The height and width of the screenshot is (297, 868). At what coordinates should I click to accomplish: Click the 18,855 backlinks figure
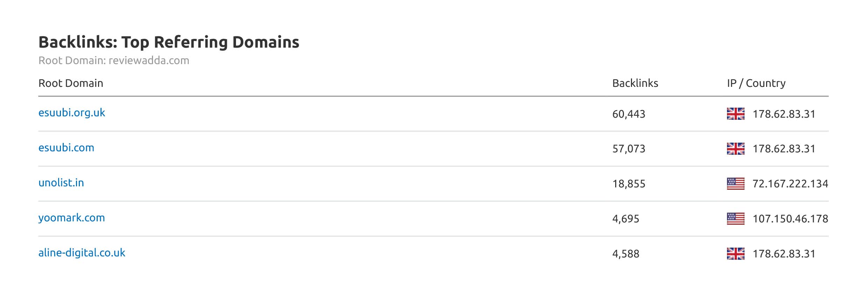tap(629, 184)
